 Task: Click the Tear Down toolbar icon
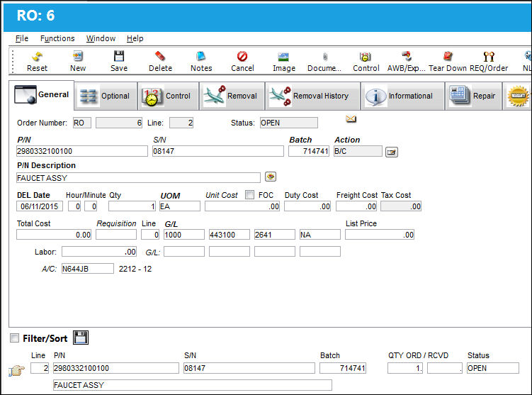pos(448,57)
